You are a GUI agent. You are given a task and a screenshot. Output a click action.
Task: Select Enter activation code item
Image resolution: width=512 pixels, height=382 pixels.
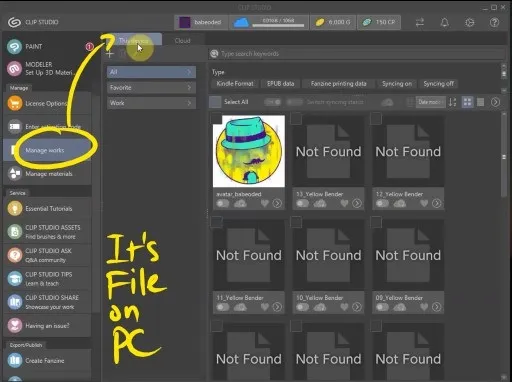tap(47, 127)
